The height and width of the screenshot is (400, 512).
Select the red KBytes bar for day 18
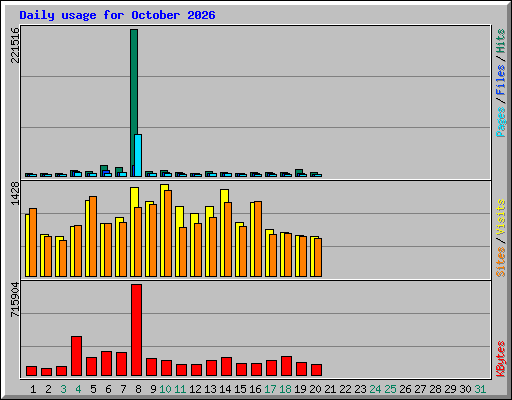coord(286,366)
